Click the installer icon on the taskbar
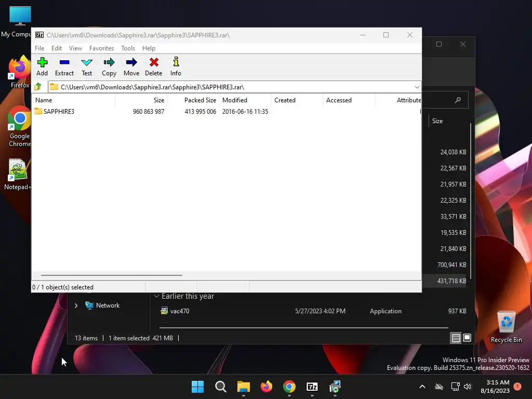The width and height of the screenshot is (532, 399). (335, 387)
